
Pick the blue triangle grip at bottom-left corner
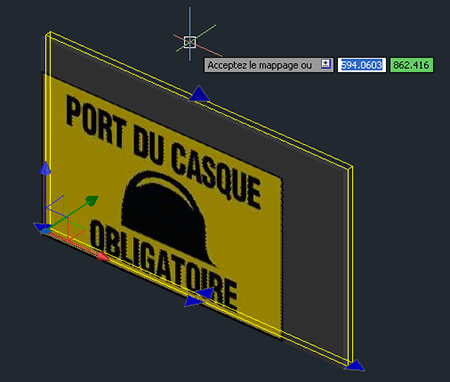(x=42, y=228)
